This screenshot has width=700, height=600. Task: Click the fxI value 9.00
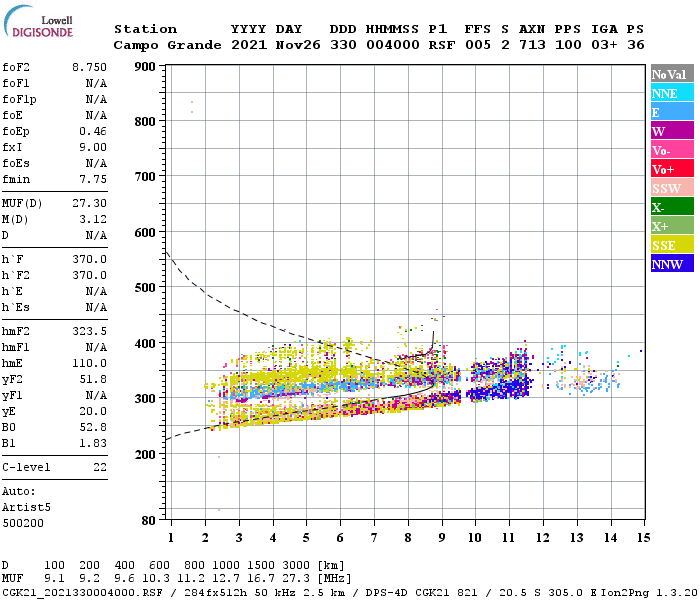point(93,147)
